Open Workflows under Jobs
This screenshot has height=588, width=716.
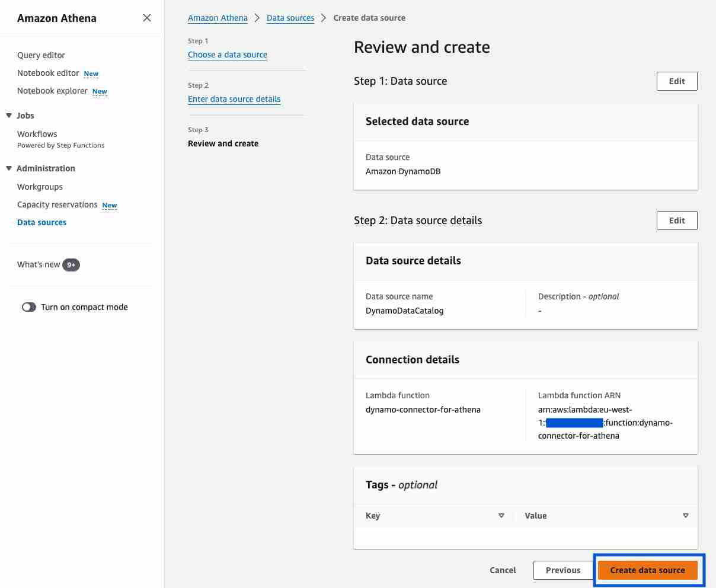point(37,134)
